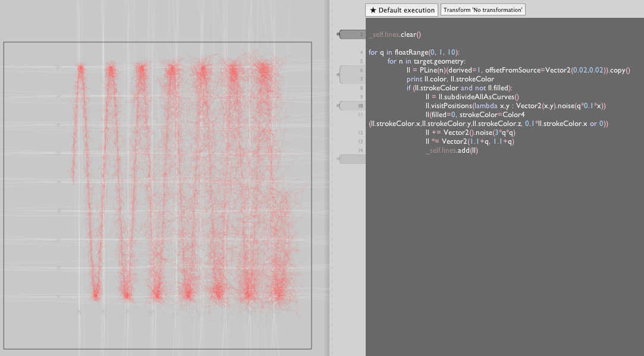Click on '_self.lines.add(ll)' in the code
The image size is (644, 356).
pos(452,150)
